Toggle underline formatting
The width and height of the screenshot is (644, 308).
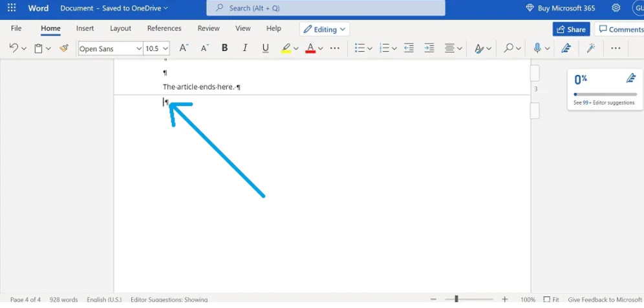point(265,48)
